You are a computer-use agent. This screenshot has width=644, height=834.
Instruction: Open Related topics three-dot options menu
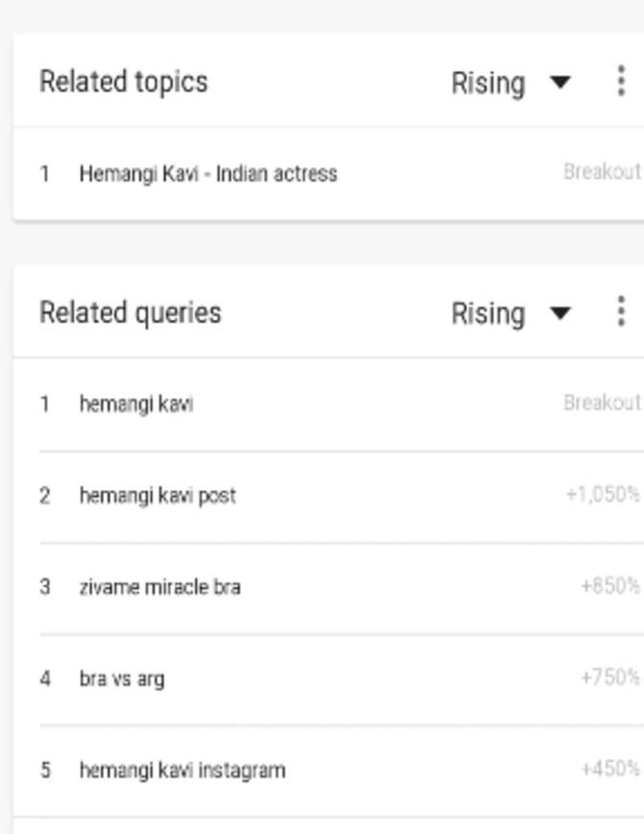621,82
